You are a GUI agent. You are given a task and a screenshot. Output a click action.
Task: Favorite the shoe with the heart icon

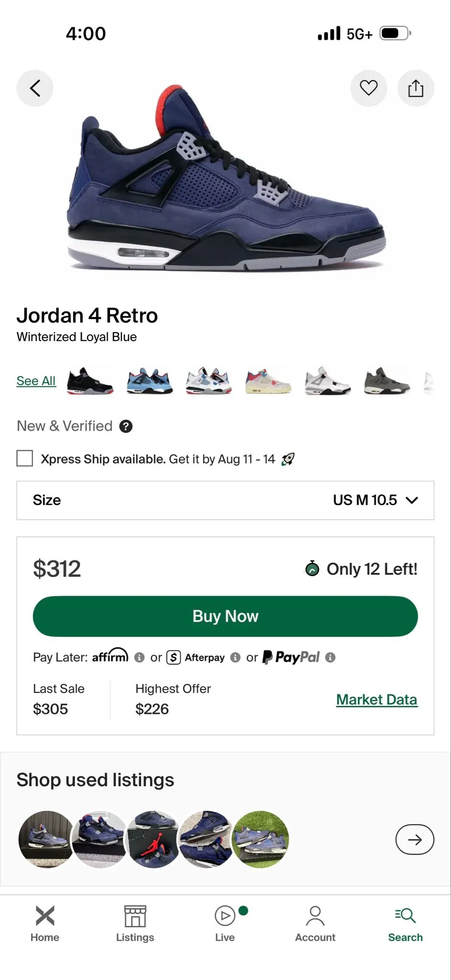click(368, 88)
